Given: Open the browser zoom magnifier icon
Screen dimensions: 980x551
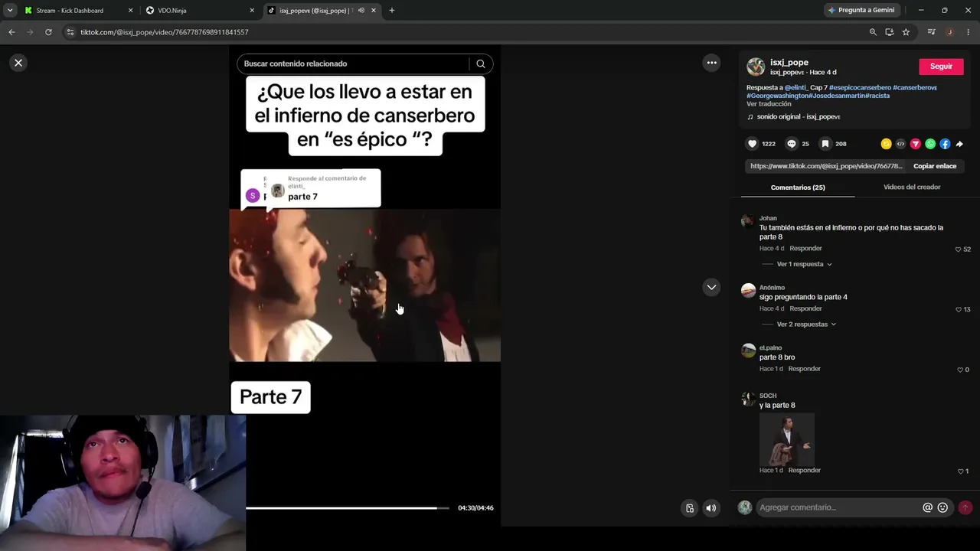Looking at the screenshot, I should [x=873, y=32].
